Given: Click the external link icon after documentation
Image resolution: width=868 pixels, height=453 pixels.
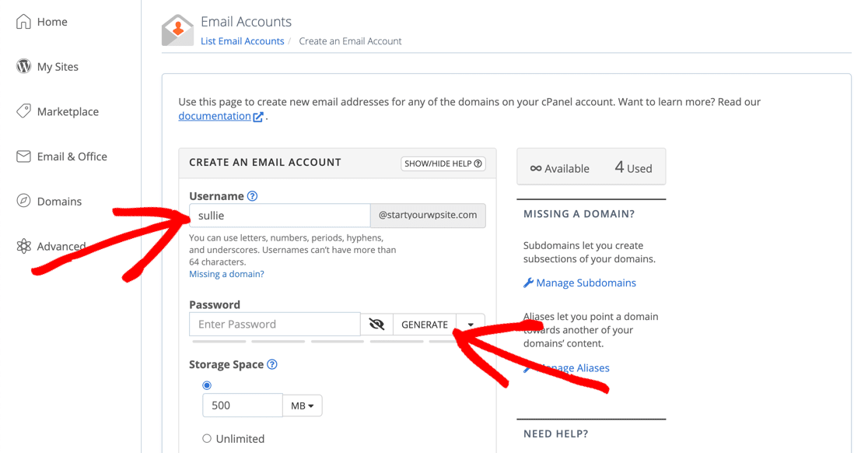Looking at the screenshot, I should [x=258, y=116].
